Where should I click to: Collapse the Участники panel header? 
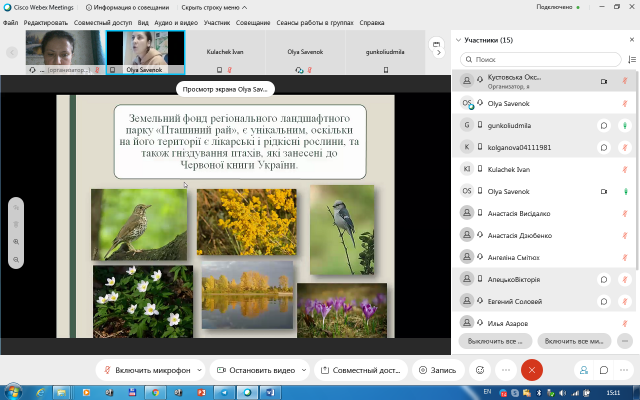pos(459,40)
